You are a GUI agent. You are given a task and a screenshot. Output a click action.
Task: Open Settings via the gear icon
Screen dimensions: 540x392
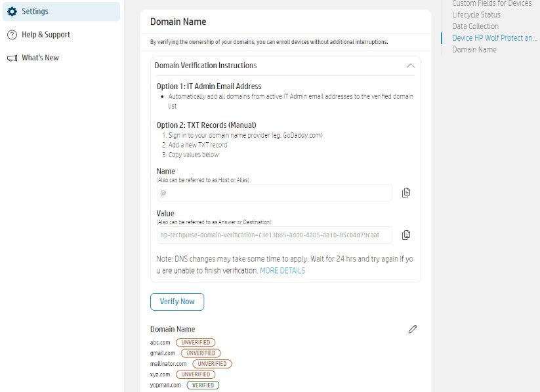pyautogui.click(x=12, y=11)
